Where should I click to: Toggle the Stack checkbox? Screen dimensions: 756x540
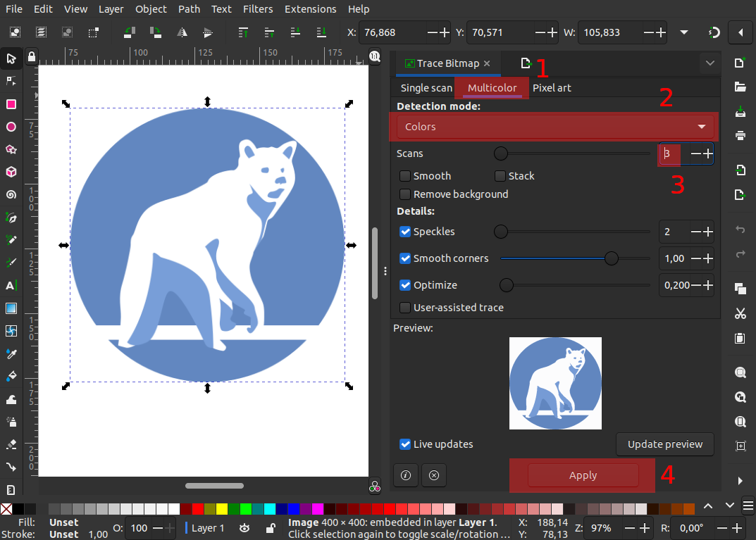click(x=500, y=176)
